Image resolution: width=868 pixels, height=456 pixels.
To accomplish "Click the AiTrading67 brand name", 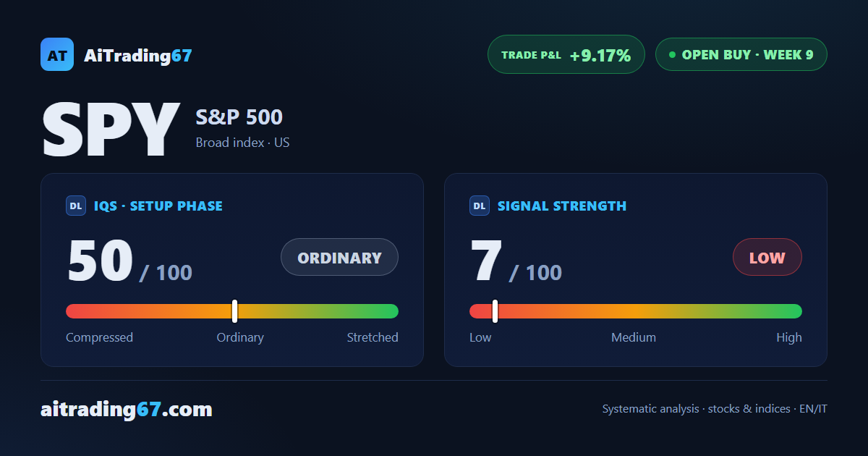I will tap(138, 55).
